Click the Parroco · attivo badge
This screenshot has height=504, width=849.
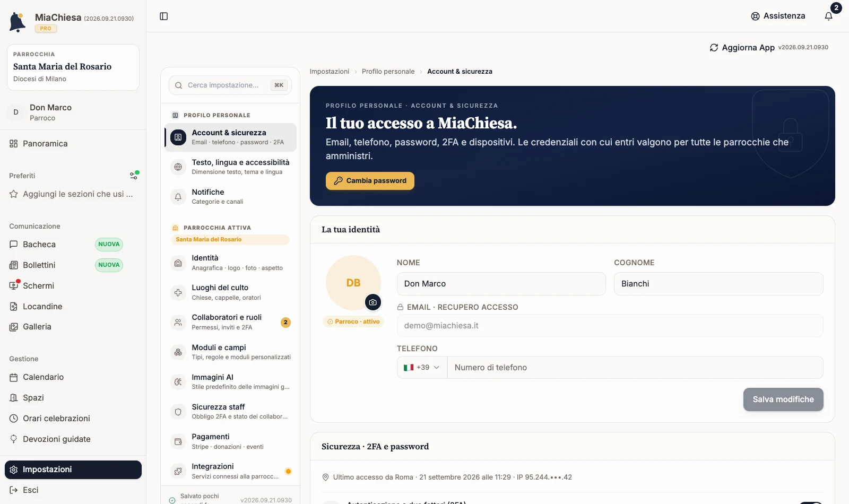point(353,321)
